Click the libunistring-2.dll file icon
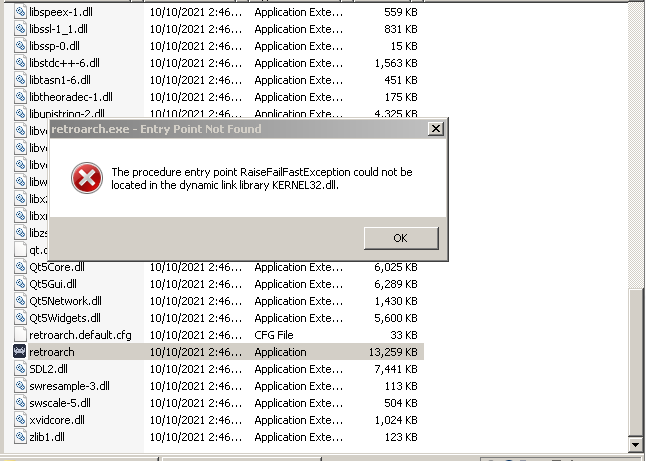 coord(20,113)
